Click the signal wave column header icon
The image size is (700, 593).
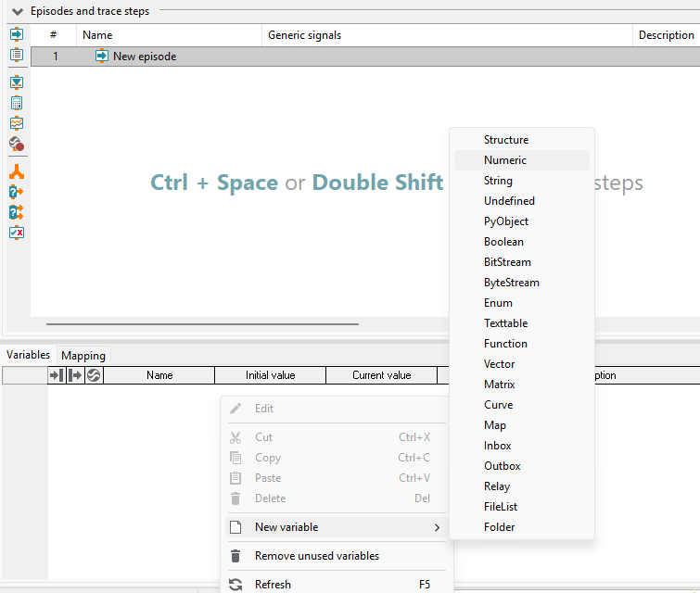pyautogui.click(x=94, y=375)
